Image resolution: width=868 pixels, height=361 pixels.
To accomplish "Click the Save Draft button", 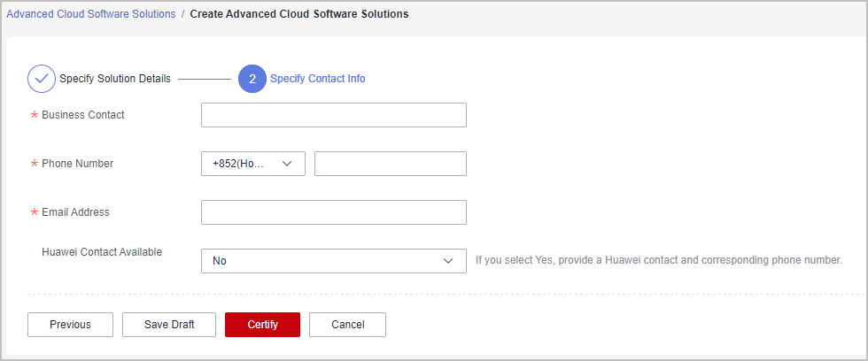I will point(169,325).
